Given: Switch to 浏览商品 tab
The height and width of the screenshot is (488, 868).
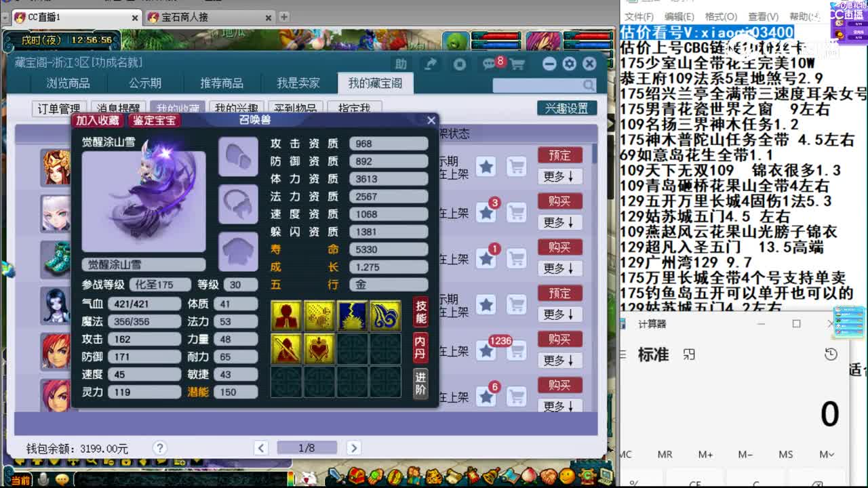Looking at the screenshot, I should click(x=68, y=83).
